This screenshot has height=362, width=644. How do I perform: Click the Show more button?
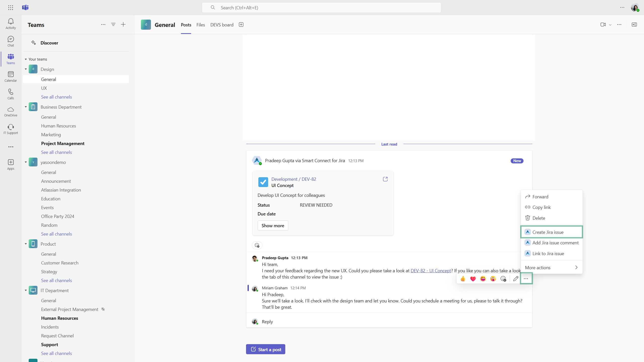pyautogui.click(x=273, y=225)
